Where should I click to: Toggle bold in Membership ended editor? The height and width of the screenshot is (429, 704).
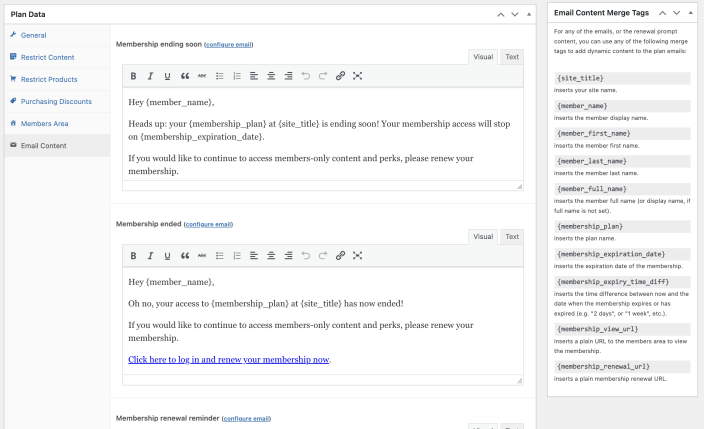pos(133,256)
